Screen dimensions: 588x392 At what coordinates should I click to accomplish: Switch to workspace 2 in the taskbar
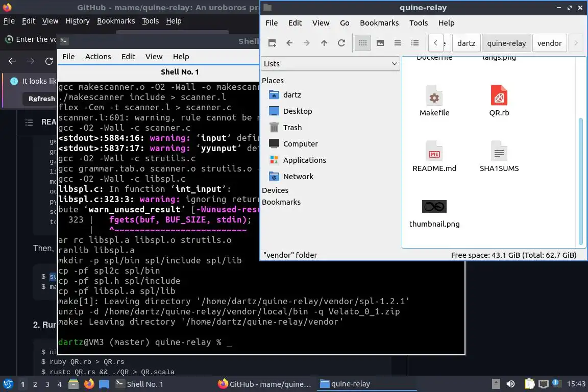point(35,384)
